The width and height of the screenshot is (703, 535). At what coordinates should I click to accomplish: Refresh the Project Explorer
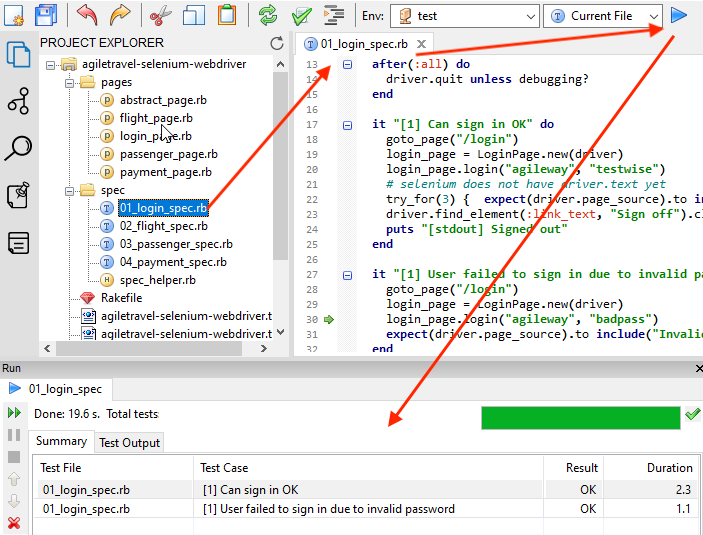[277, 43]
